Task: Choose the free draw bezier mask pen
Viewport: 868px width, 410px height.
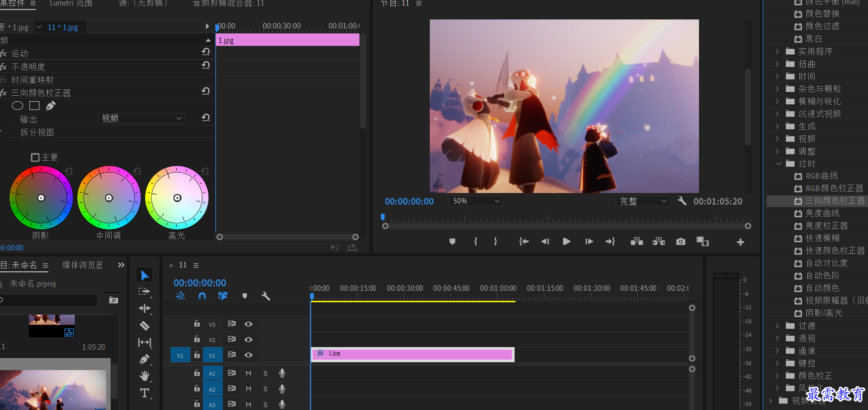Action: coord(50,106)
